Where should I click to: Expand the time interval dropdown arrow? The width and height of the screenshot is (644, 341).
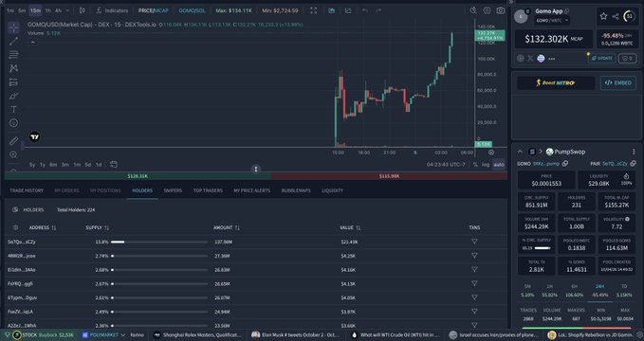pyautogui.click(x=67, y=10)
